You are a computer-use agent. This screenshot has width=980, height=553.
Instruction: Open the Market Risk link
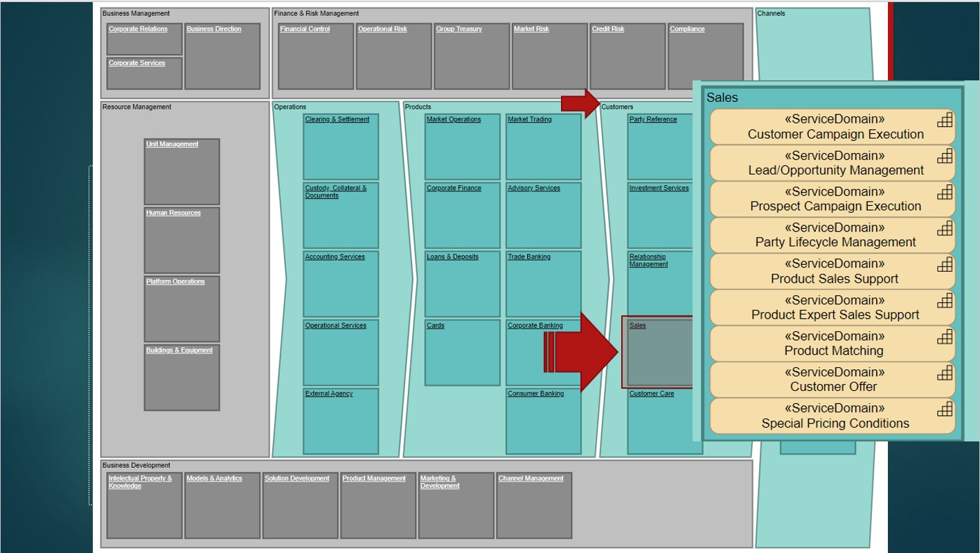pyautogui.click(x=531, y=29)
